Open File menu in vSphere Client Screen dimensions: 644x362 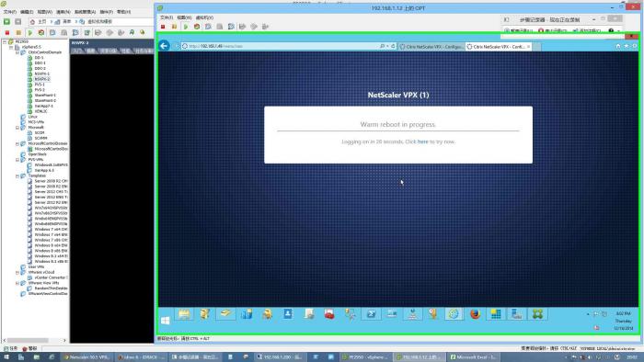click(x=10, y=12)
